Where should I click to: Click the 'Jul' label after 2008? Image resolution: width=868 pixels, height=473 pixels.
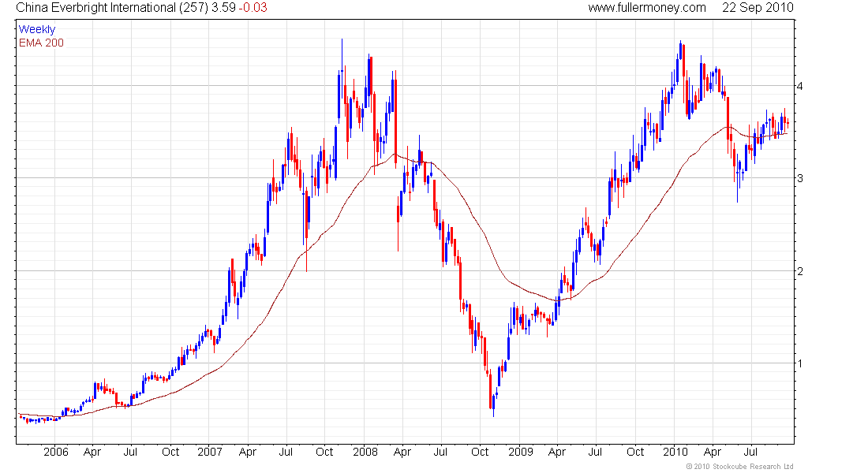(x=440, y=452)
